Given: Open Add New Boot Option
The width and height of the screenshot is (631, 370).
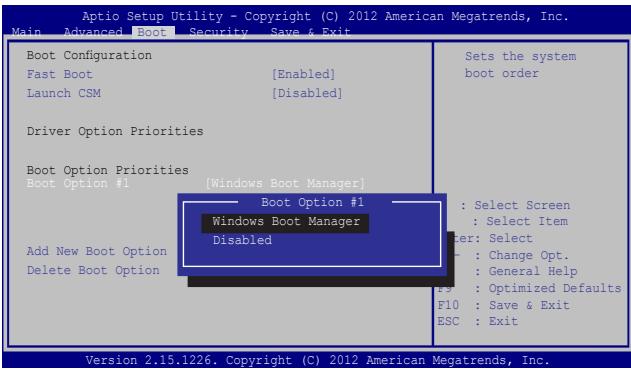Looking at the screenshot, I should (x=97, y=252).
